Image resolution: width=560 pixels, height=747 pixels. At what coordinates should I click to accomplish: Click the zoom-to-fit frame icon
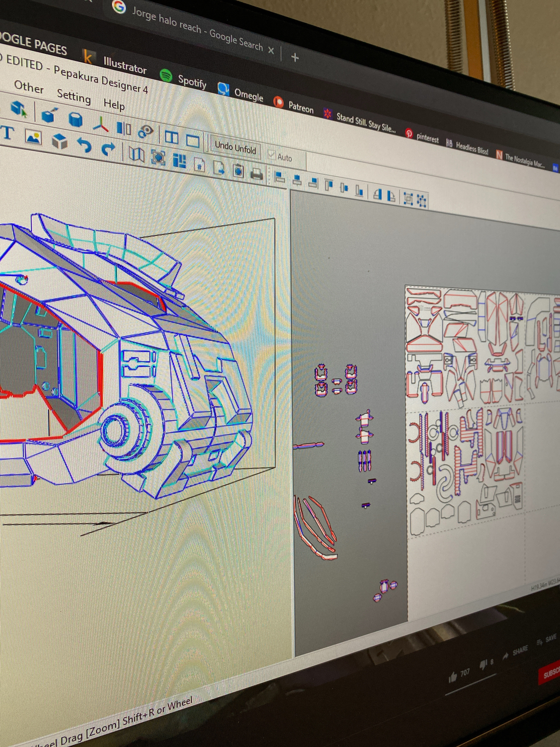[x=158, y=157]
